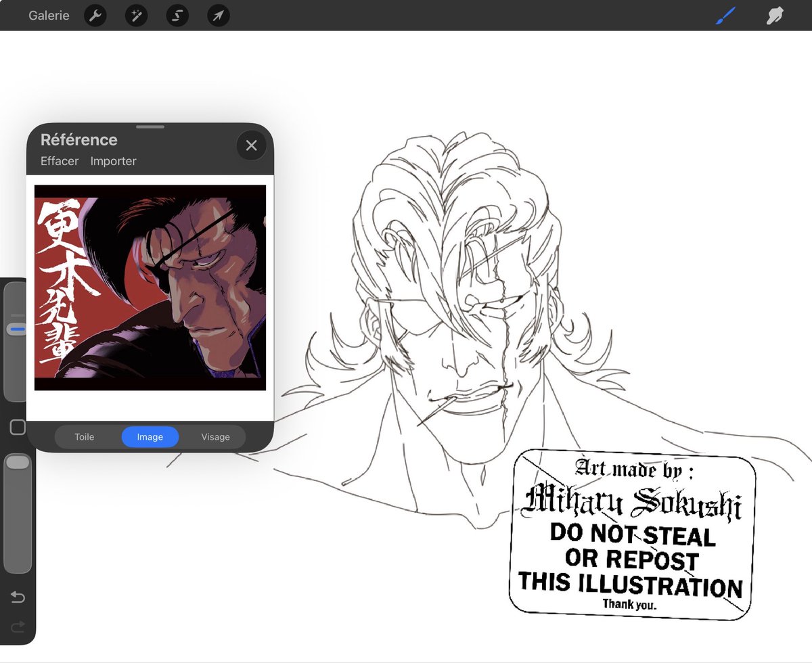Screen dimensions: 812x663
Task: Activate the Selection S-shaped tool
Action: [x=177, y=16]
